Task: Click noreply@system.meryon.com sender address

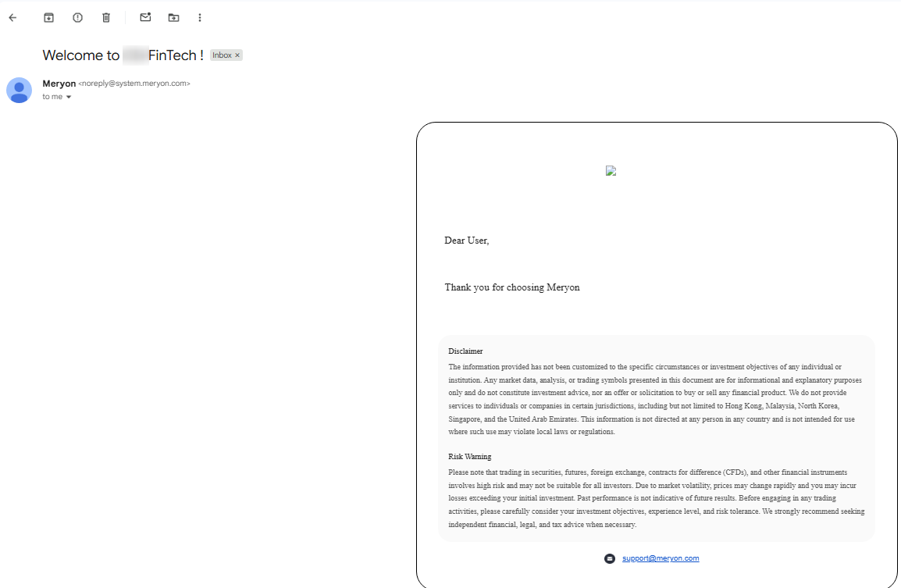Action: pos(134,84)
